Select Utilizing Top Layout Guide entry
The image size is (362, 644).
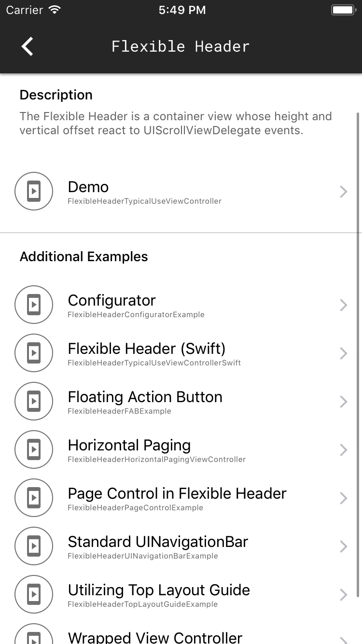pos(181,595)
